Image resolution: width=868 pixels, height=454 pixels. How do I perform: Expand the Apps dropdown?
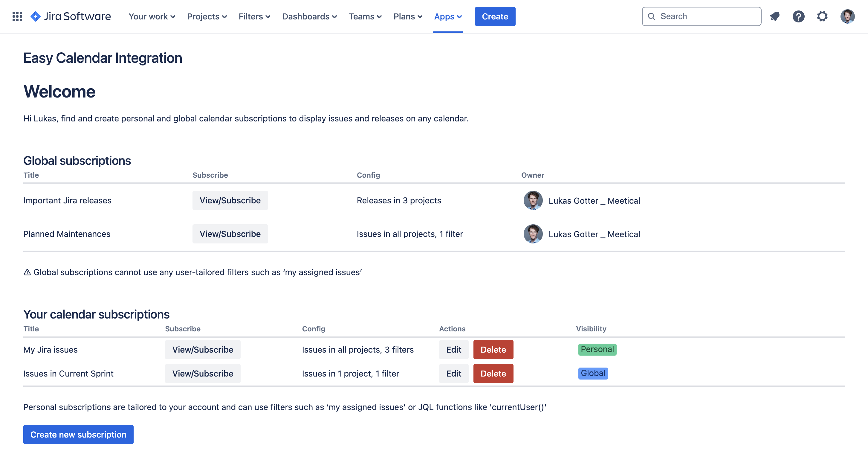448,16
